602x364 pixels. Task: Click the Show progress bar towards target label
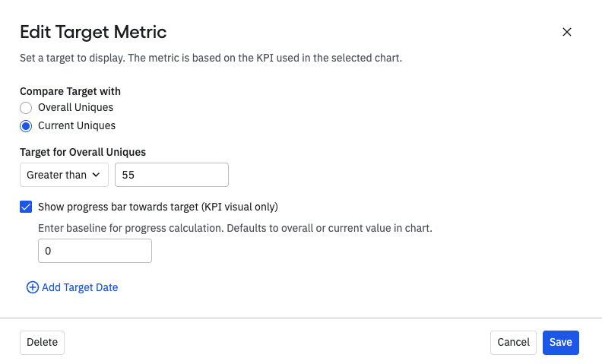pos(158,207)
